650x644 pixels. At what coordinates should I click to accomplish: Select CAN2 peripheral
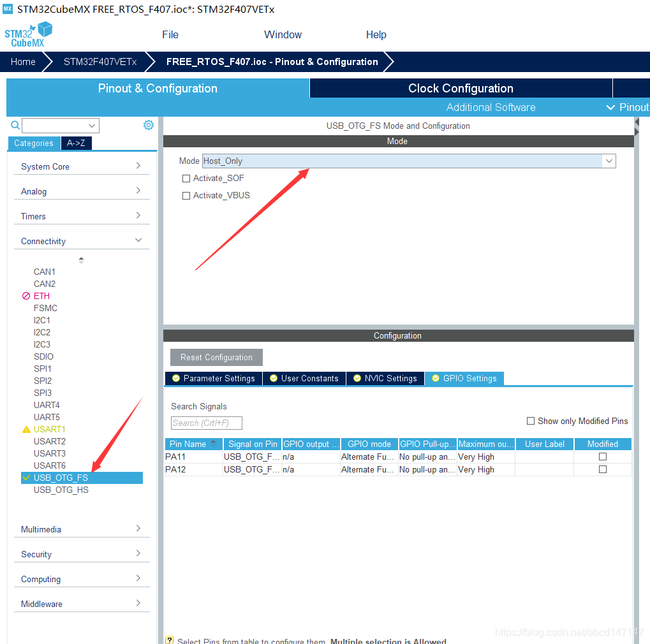(45, 284)
